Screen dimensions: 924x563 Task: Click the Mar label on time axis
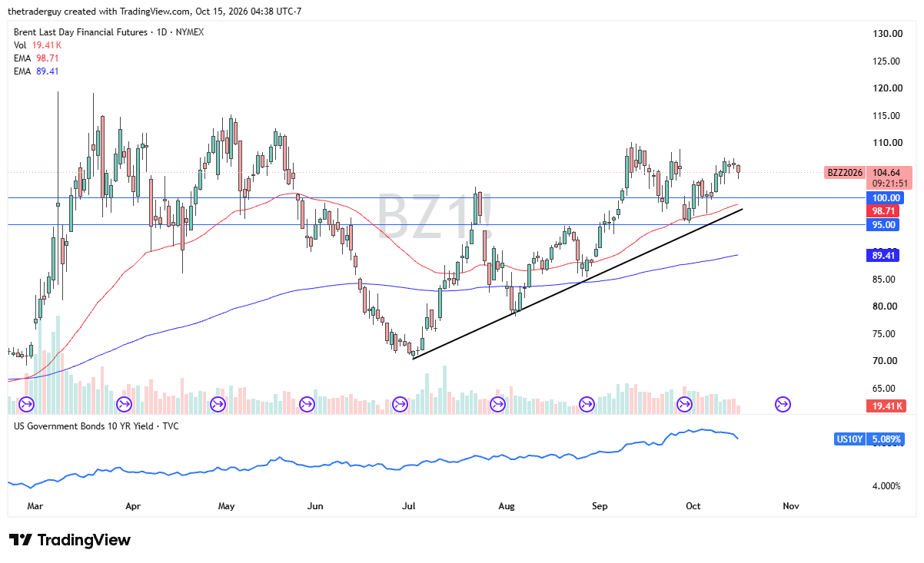(35, 506)
